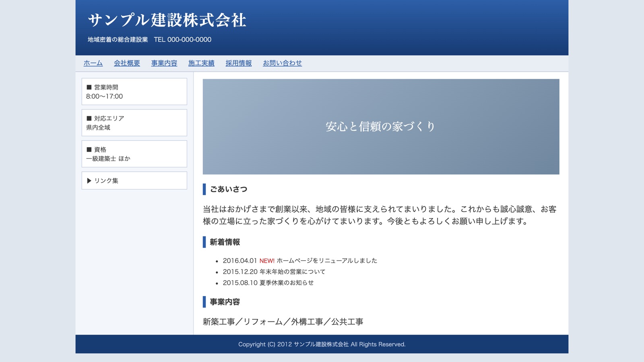Screen dimensions: 644x362
Task: Open the ホーム navigation link
Action: pos(93,63)
